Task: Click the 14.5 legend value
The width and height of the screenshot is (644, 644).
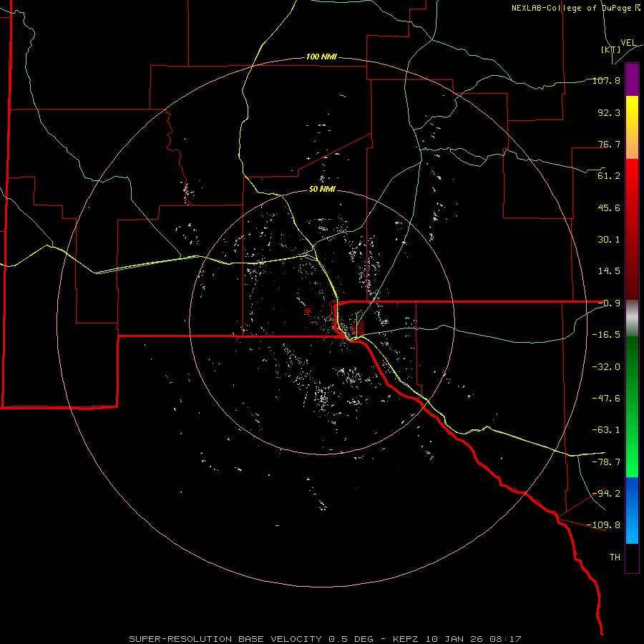Action: 609,271
